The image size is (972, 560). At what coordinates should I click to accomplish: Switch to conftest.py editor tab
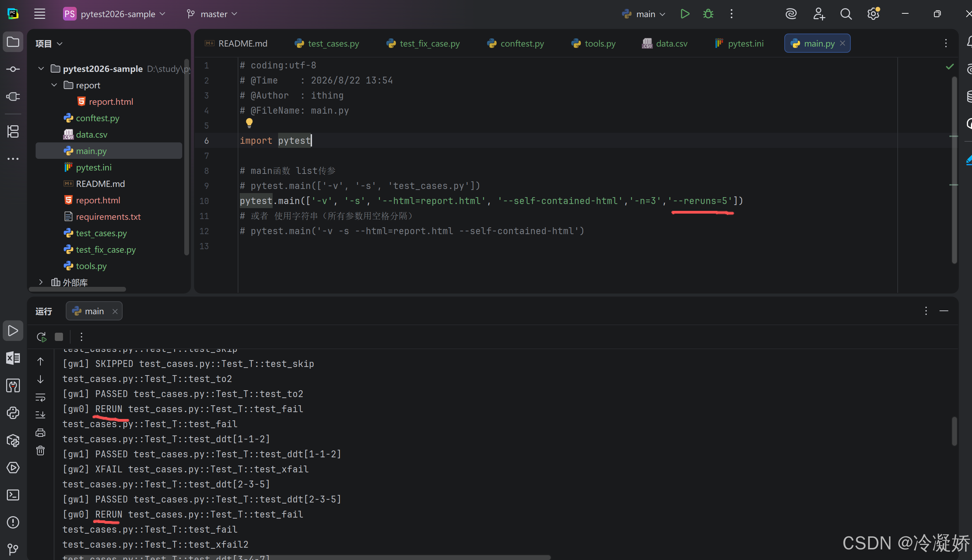[x=516, y=43]
